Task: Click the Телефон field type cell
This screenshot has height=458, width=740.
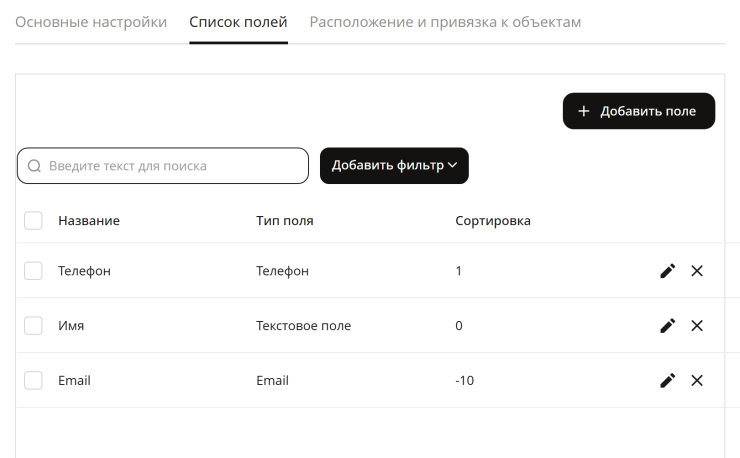Action: pos(282,271)
